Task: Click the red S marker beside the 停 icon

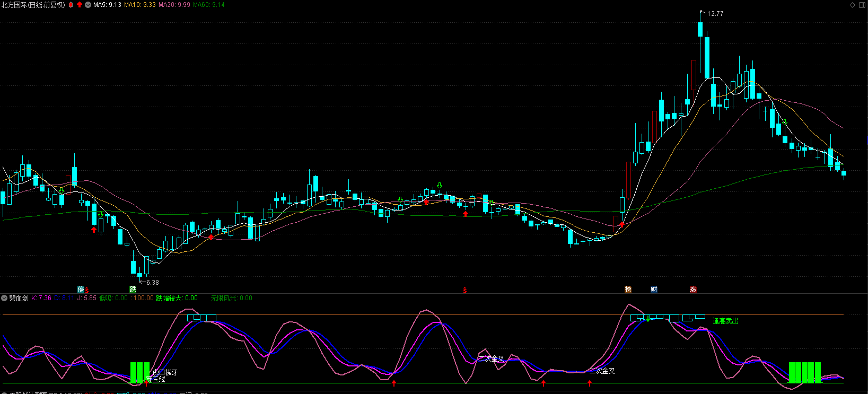Action: tap(87, 290)
